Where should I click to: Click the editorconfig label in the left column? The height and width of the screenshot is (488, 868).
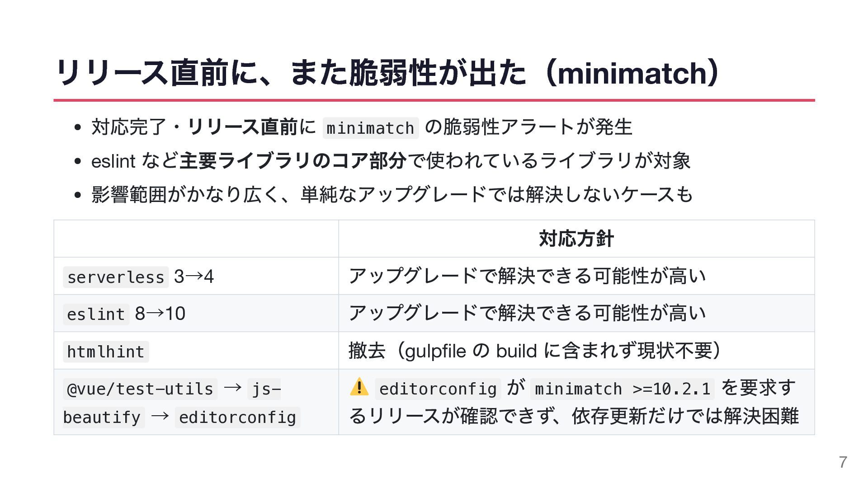238,417
